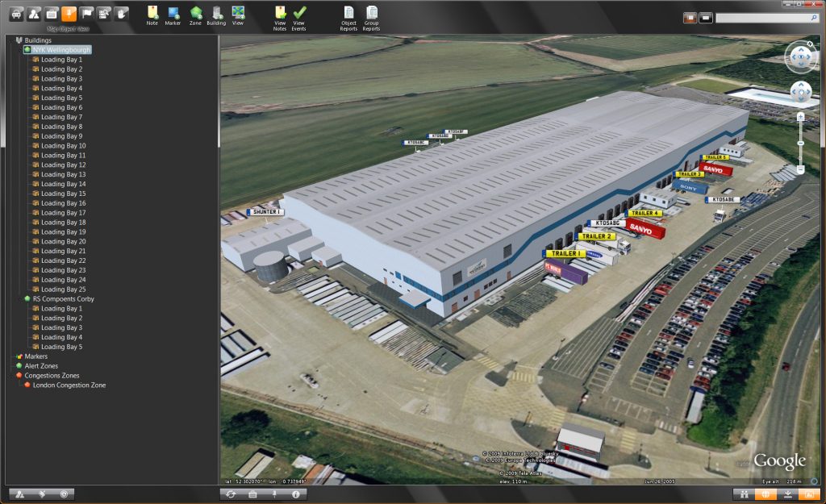Toggle the full-map layout button
The image size is (826, 504).
click(705, 18)
